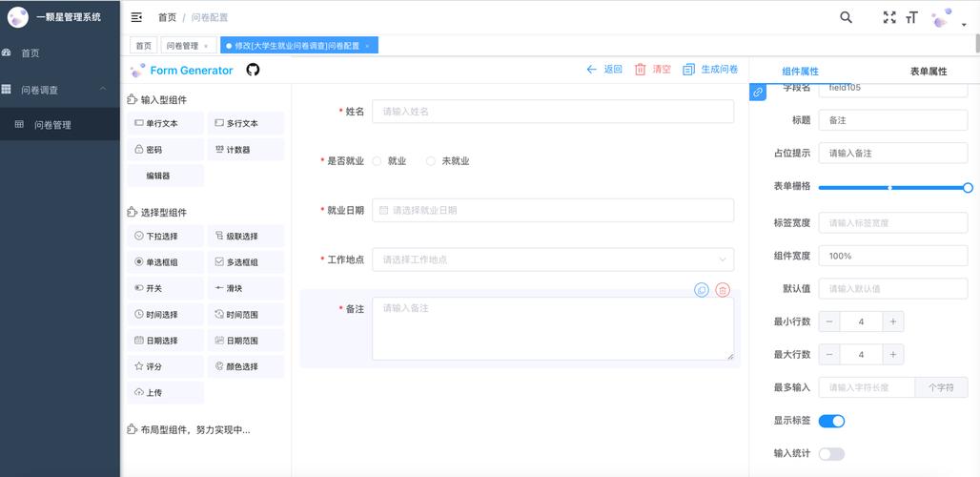
Task: Add a 时间选择 component
Action: 166,315
